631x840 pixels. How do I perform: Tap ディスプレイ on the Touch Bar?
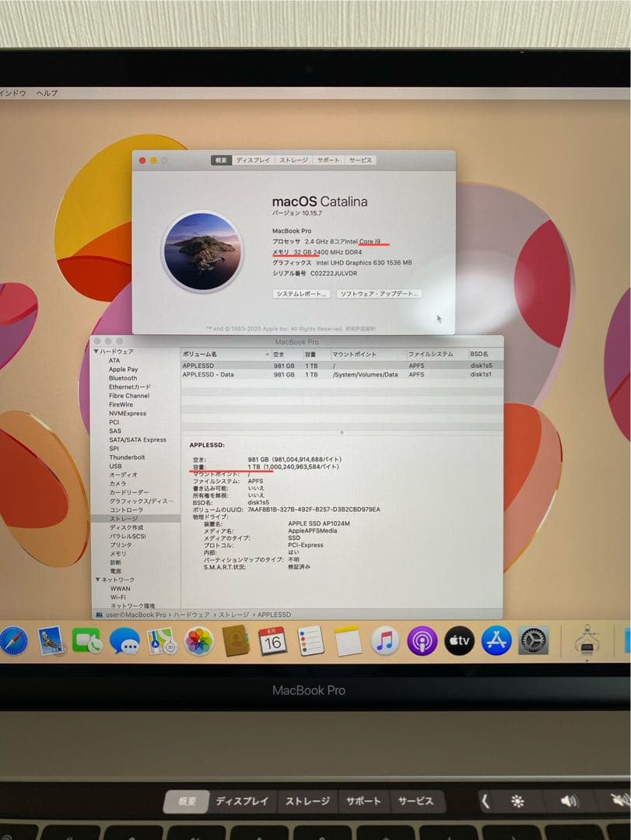point(242,801)
